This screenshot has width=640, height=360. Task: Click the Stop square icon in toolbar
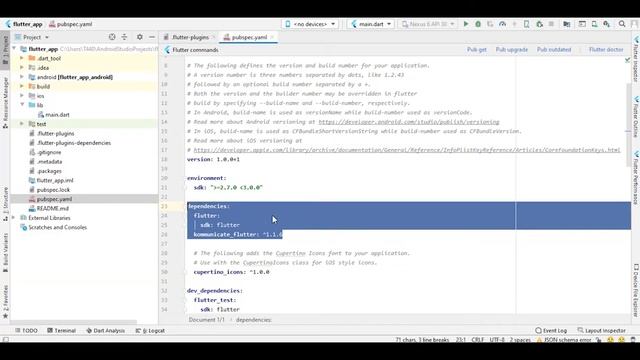[x=551, y=24]
